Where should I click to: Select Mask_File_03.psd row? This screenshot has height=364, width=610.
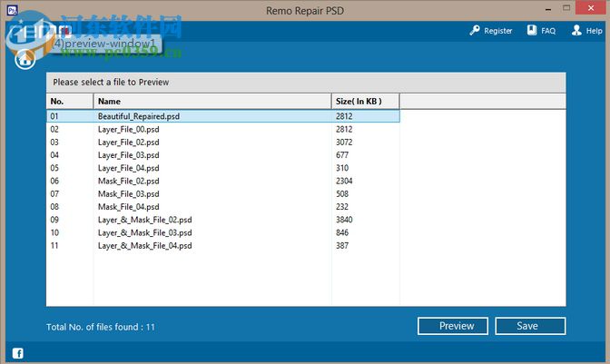click(x=223, y=193)
